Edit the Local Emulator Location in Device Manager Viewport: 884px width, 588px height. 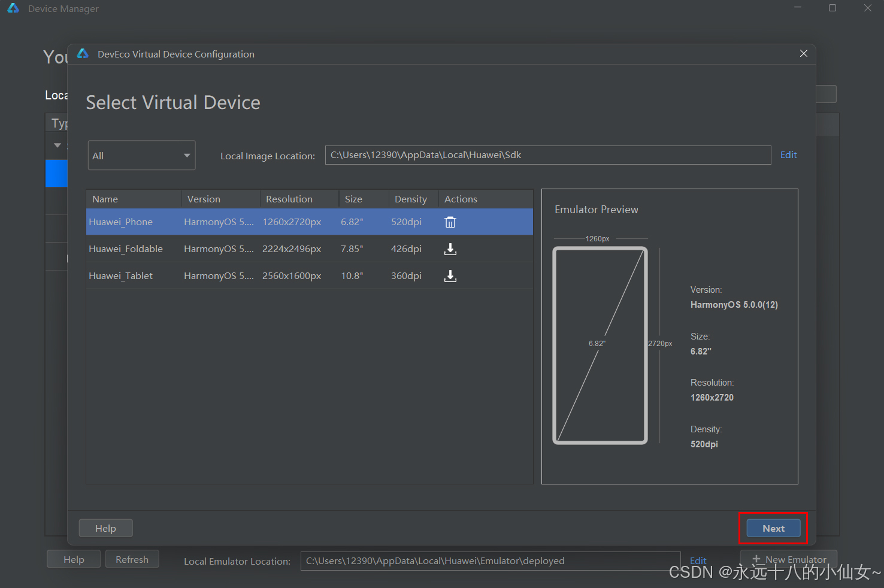pos(698,561)
